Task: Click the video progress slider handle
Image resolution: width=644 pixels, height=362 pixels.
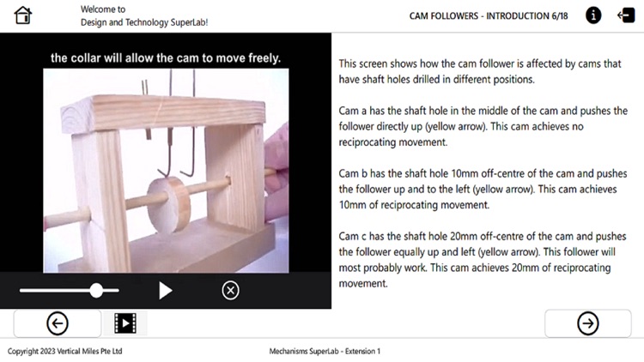Action: pos(96,291)
